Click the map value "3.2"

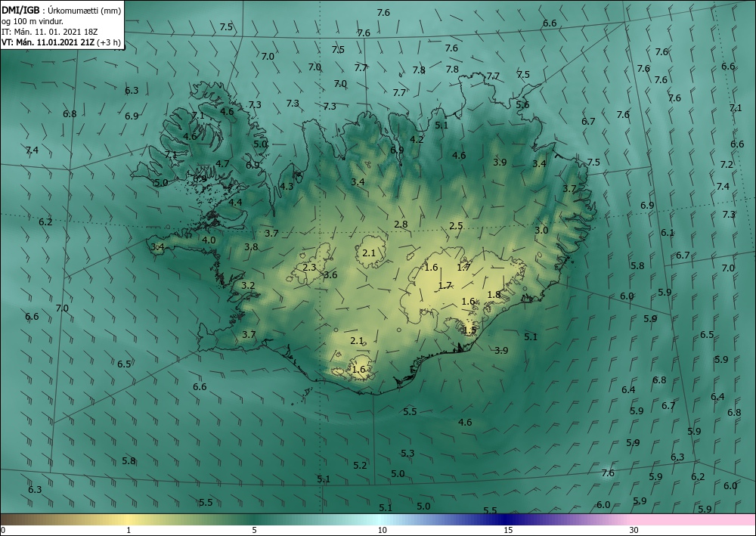coord(248,285)
